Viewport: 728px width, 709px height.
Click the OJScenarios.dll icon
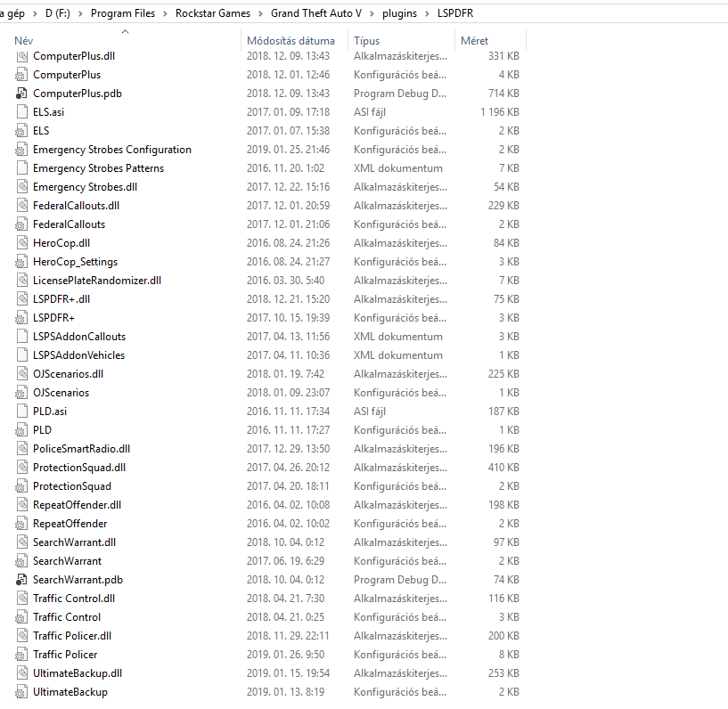(21, 374)
